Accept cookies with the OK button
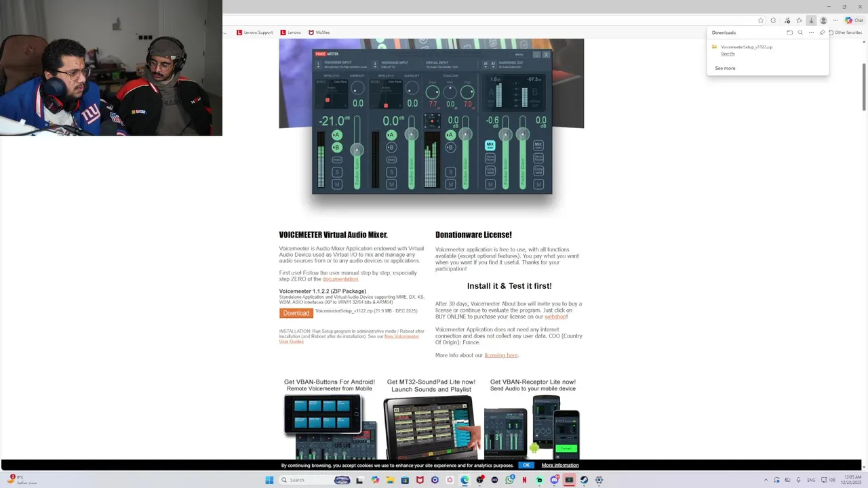 coord(526,465)
